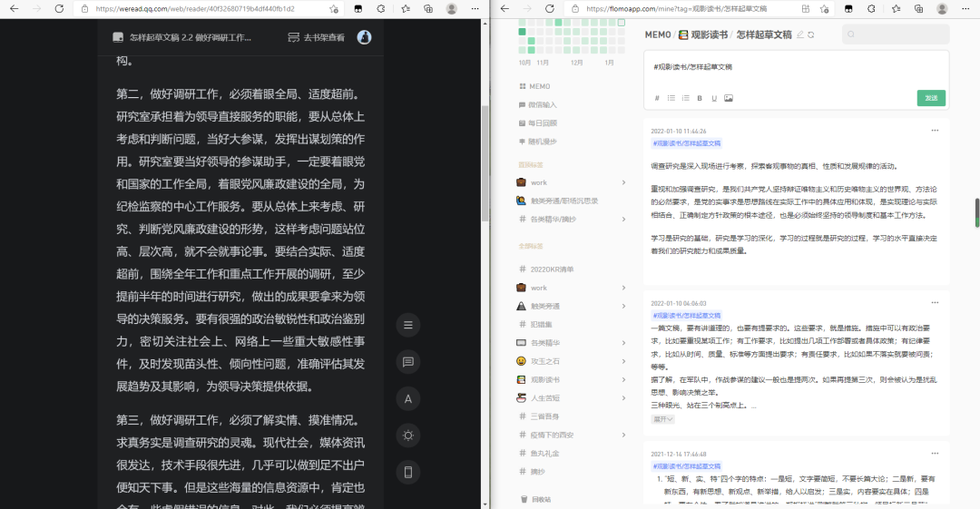This screenshot has width=980, height=509.
Task: Open table of contents in WeRead reader
Action: point(408,325)
